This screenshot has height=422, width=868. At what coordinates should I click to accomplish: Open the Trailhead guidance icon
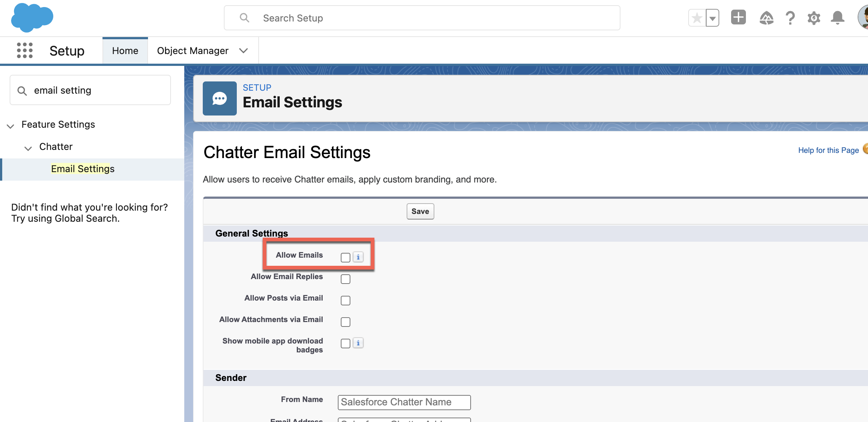tap(766, 18)
